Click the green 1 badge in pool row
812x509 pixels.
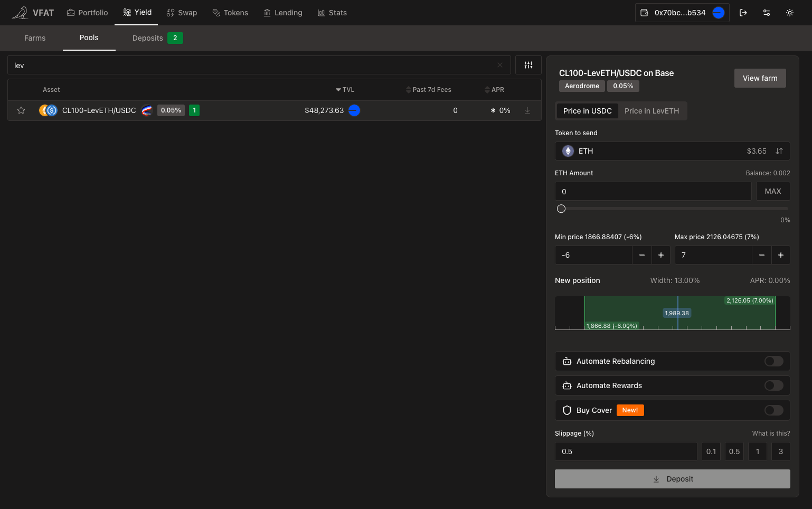(x=194, y=110)
